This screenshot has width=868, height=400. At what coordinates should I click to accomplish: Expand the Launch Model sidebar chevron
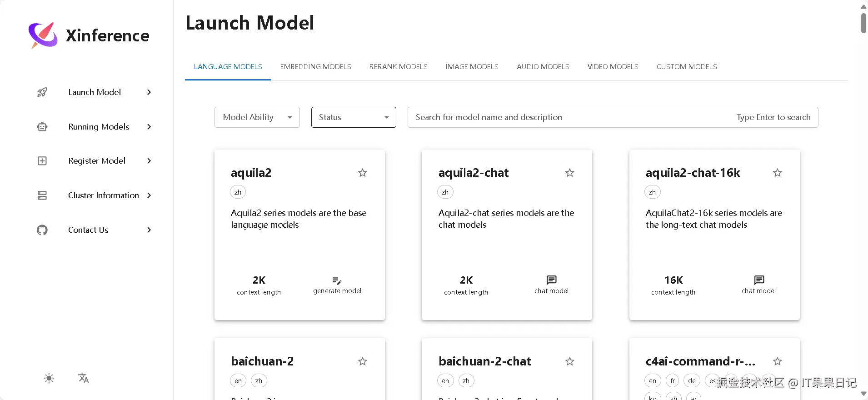(149, 92)
